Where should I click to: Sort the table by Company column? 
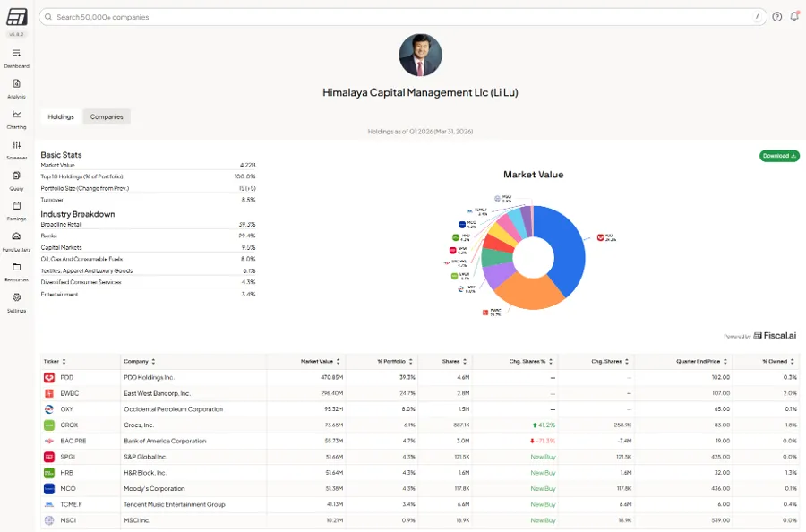(140, 361)
